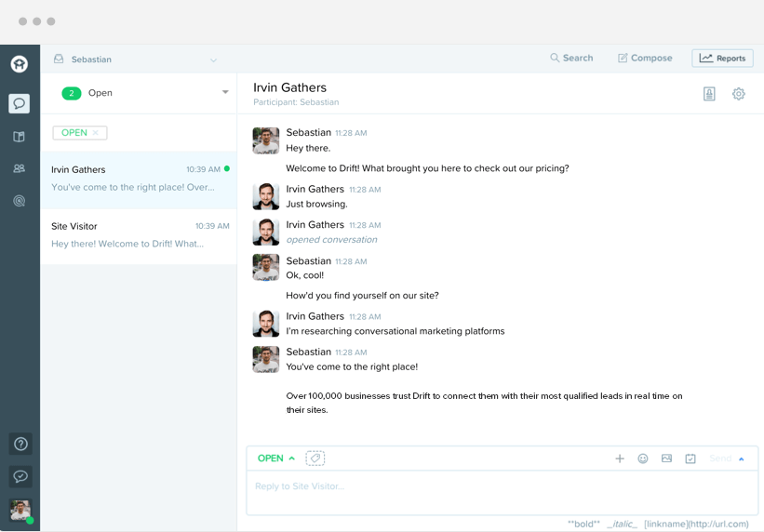Remove the OPEN filter with X
Viewport: 764px width, 532px height.
pos(96,132)
